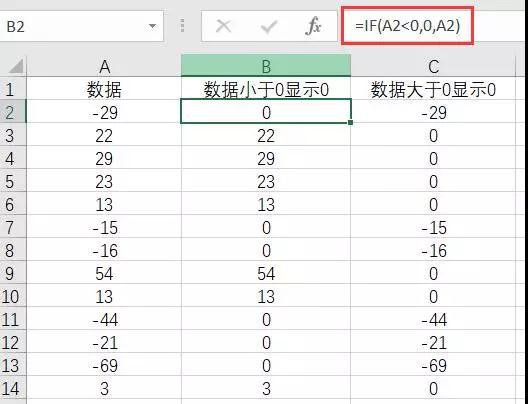Click cell A1 labeled 数据
Screen dimensions: 528x404
pyautogui.click(x=104, y=89)
